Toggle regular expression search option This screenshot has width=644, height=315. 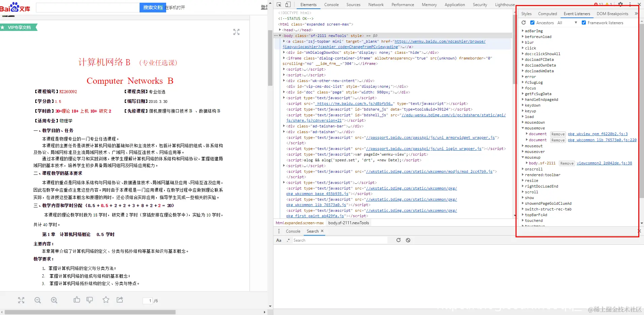[288, 240]
